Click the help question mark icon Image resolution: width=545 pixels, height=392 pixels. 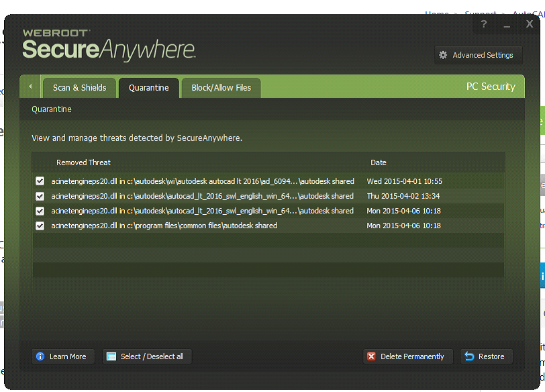[x=484, y=24]
